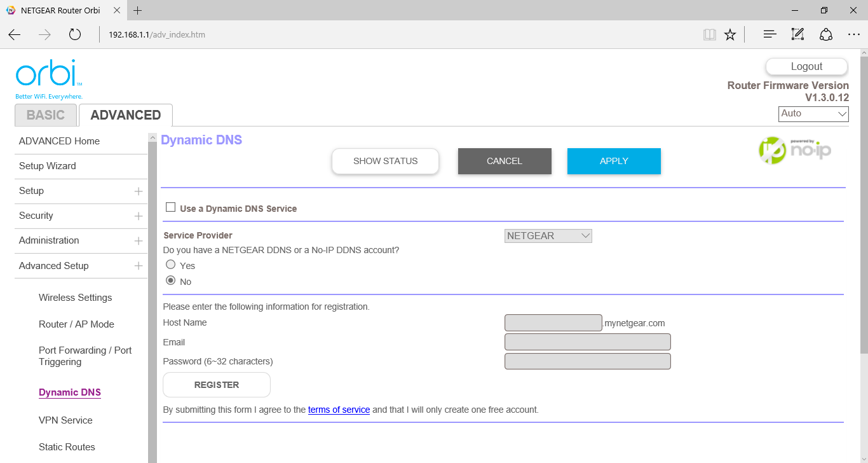Add page to favorites star

coord(730,35)
